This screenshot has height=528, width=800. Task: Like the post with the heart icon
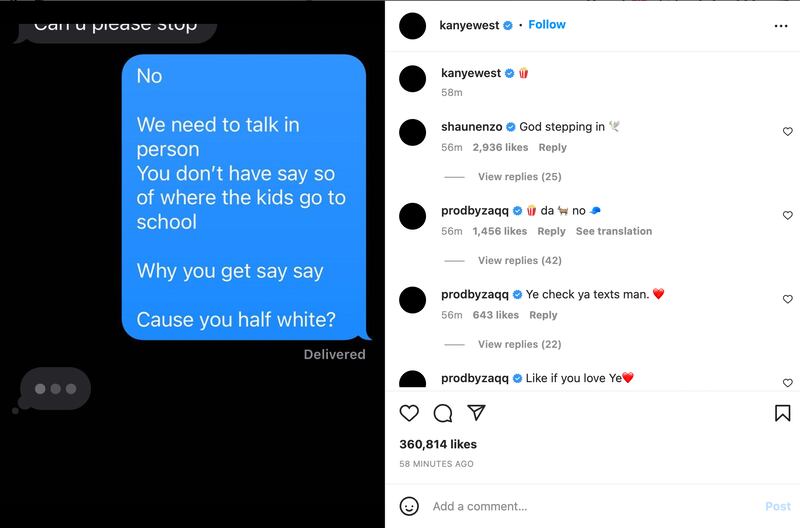(409, 413)
